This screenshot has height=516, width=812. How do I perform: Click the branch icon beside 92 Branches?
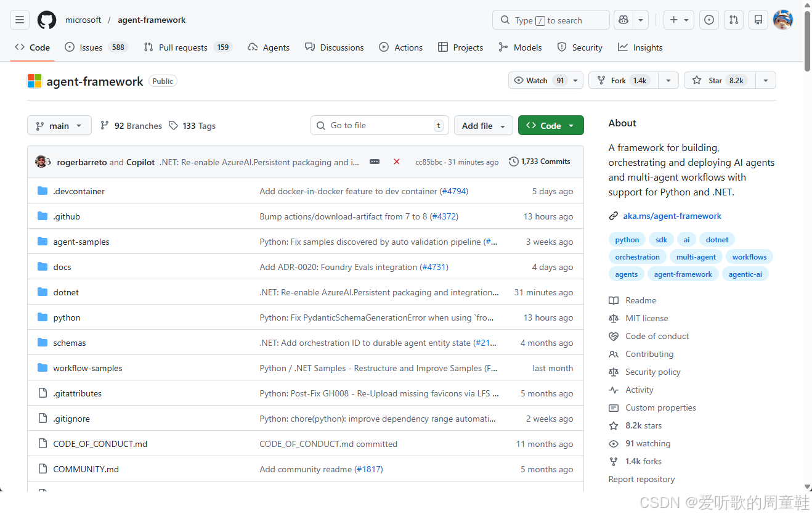tap(105, 125)
